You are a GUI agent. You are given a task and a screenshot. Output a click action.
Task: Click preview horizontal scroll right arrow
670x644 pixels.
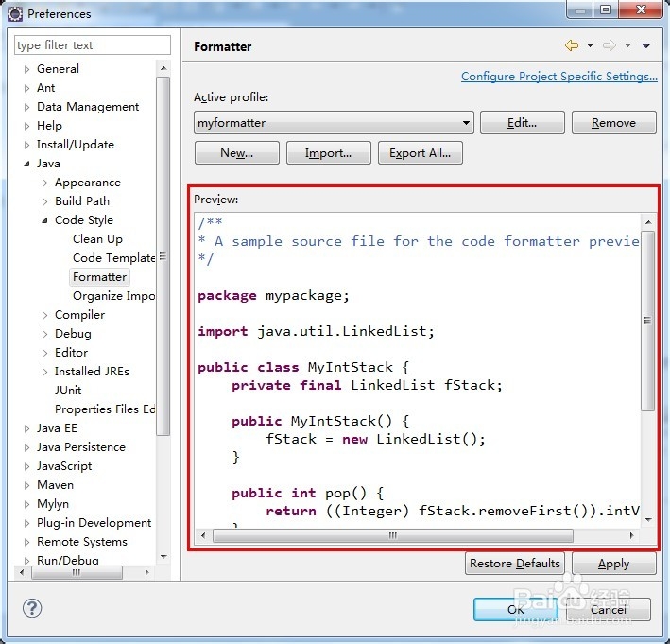point(631,535)
